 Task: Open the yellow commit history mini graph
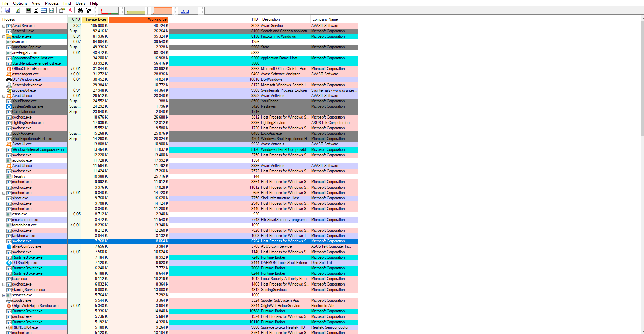click(x=135, y=11)
